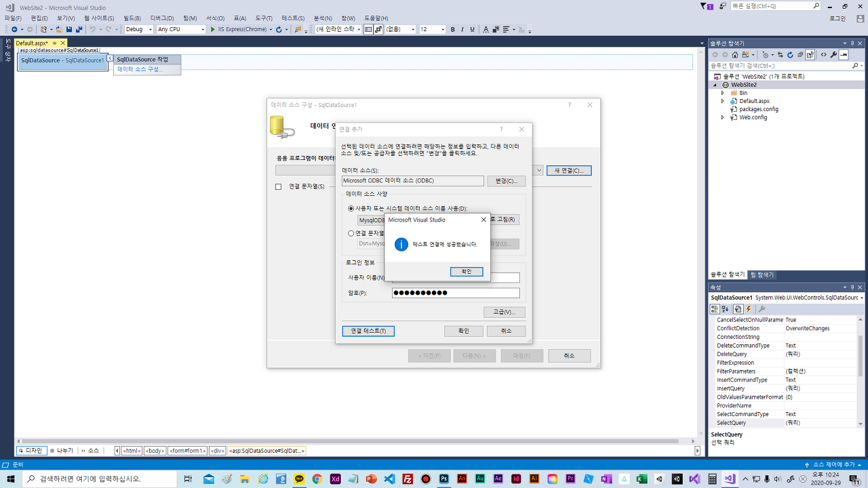Switch to 나누기 split view tab
This screenshot has height=488, width=868.
click(x=62, y=451)
